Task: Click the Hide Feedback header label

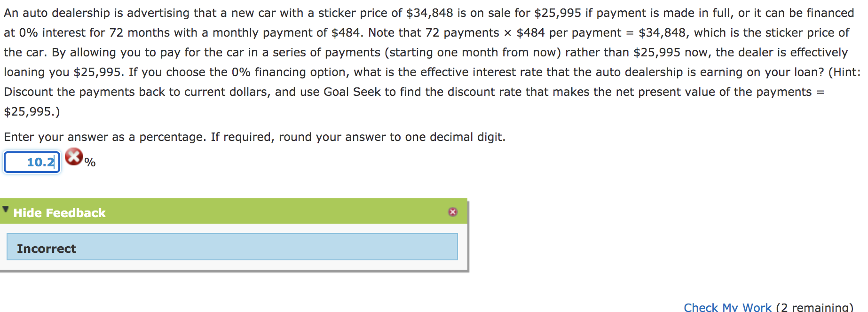Action: pos(59,213)
